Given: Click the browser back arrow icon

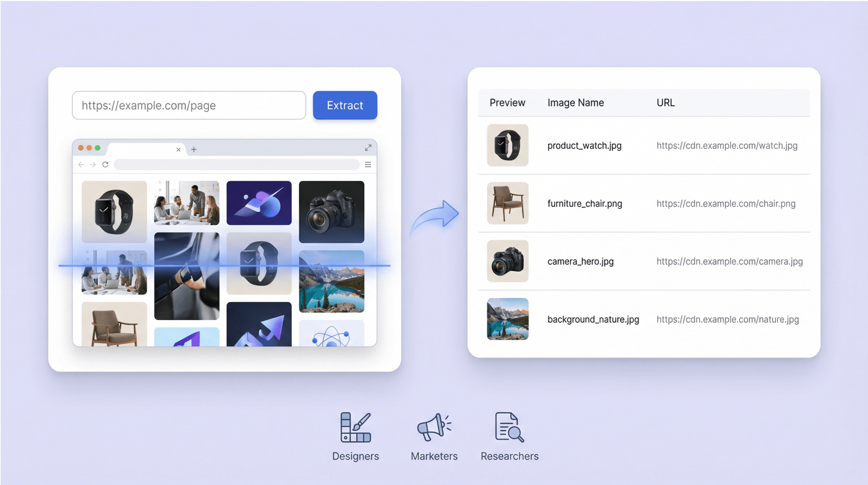Looking at the screenshot, I should click(81, 165).
